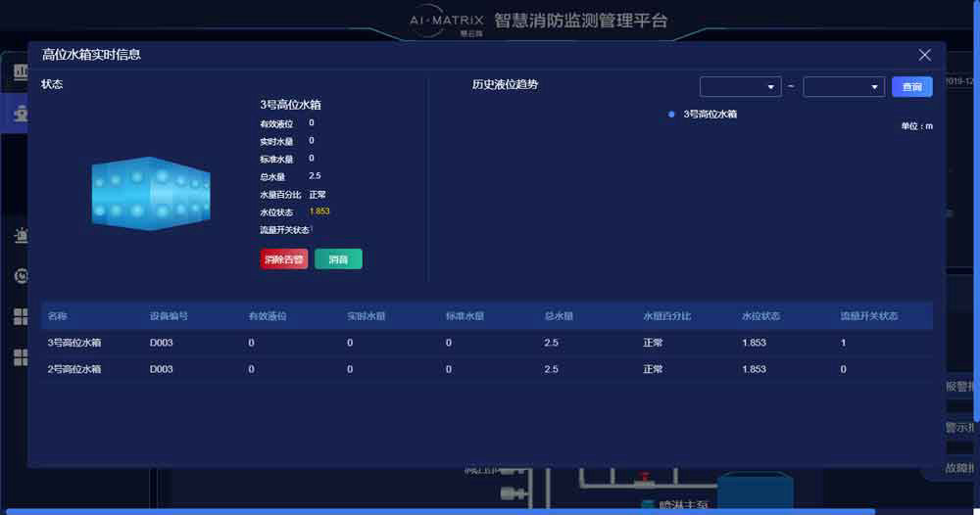Open the grid sidebar icon below the clock icon
Image resolution: width=980 pixels, height=515 pixels.
(x=21, y=316)
